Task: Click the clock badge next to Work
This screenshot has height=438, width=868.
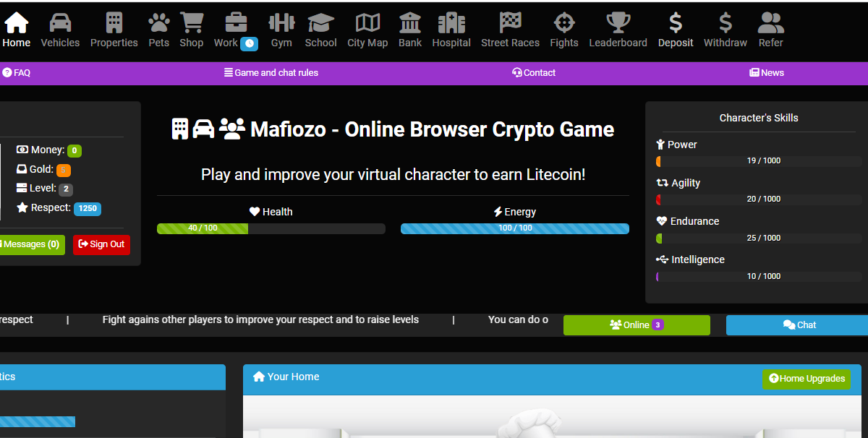Action: pos(249,43)
